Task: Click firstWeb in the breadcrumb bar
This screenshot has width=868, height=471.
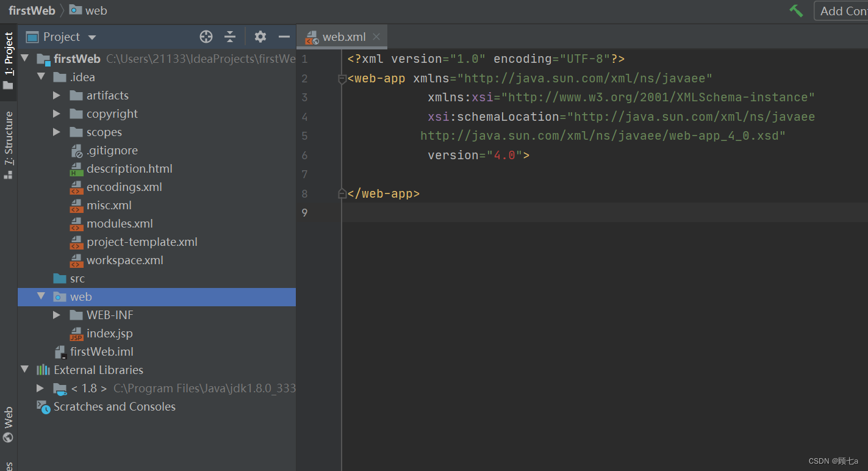Action: [x=32, y=10]
